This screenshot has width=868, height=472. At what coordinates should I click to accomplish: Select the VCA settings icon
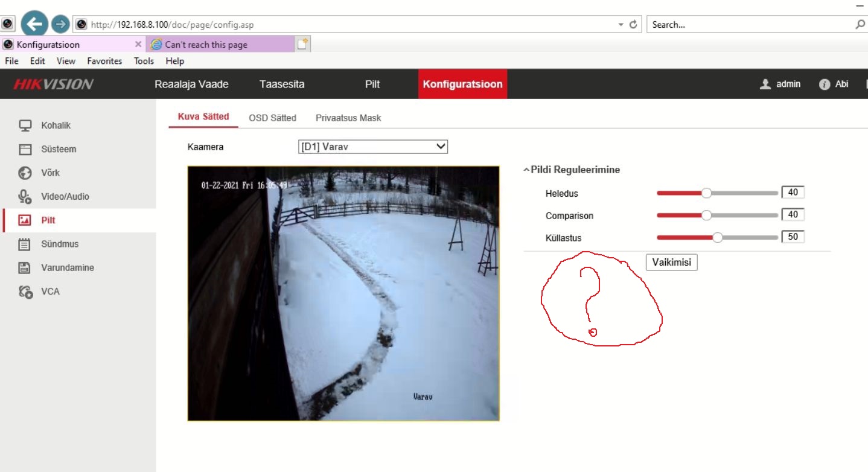(x=25, y=292)
